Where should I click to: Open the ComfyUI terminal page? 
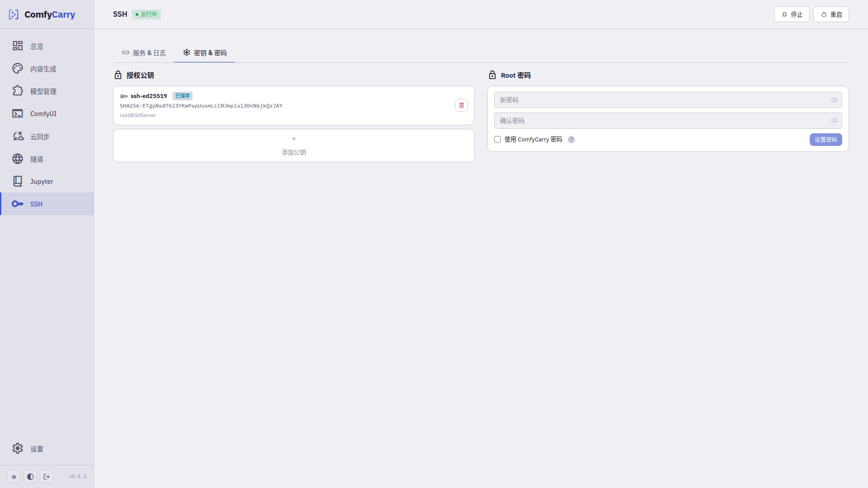[47, 114]
